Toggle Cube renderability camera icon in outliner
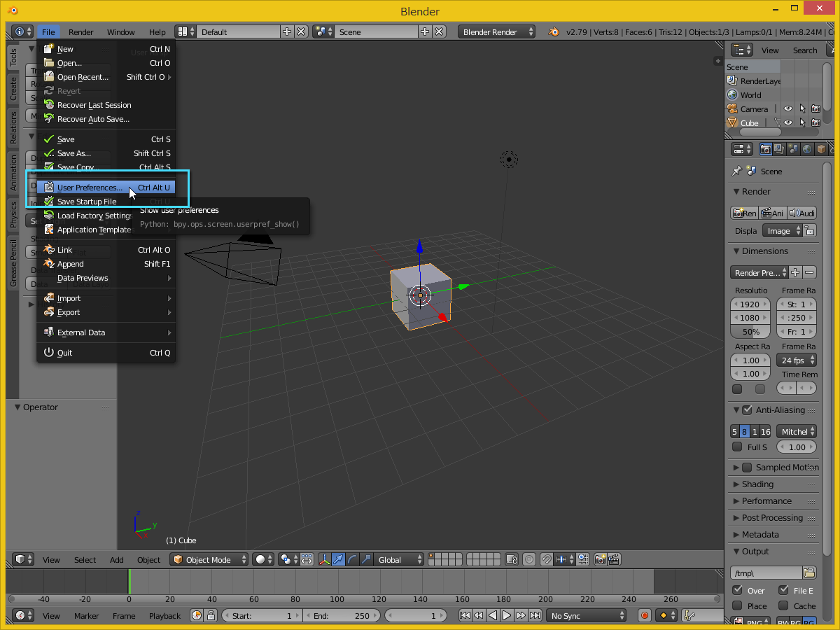The height and width of the screenshot is (630, 840). [x=816, y=123]
